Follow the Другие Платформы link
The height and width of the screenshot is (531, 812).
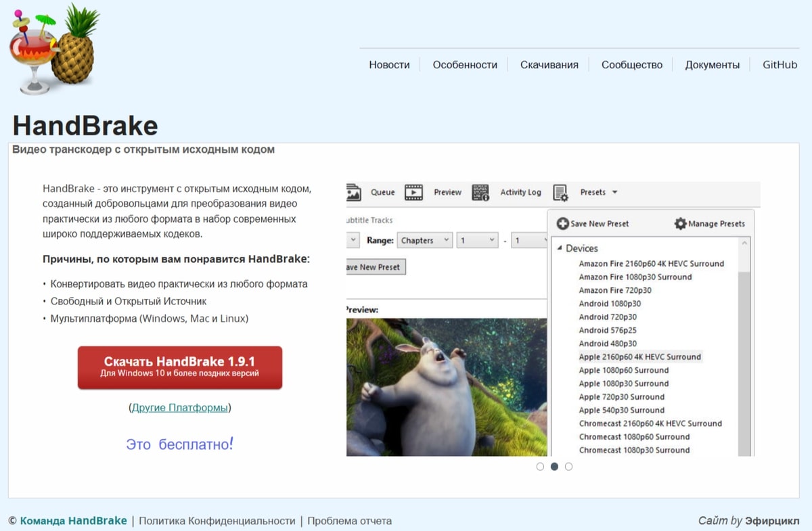pos(179,408)
